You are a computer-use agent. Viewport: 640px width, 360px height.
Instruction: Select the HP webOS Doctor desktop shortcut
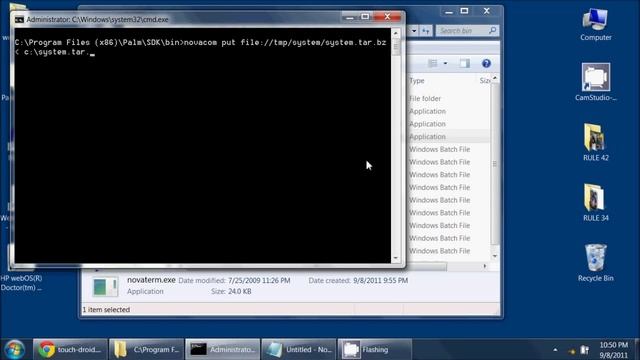(x=21, y=267)
